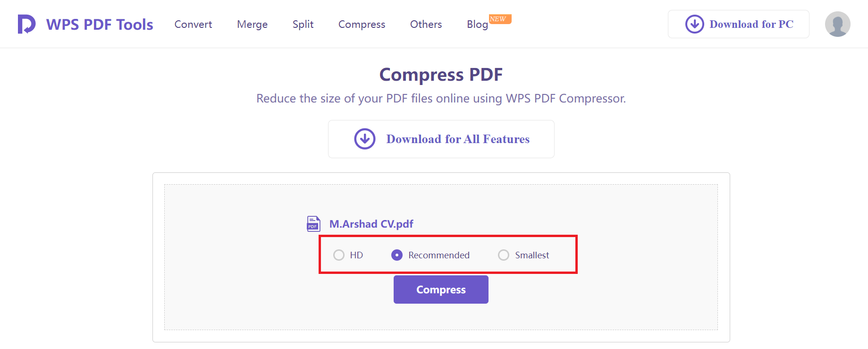
Task: Open the Convert menu
Action: click(x=193, y=24)
